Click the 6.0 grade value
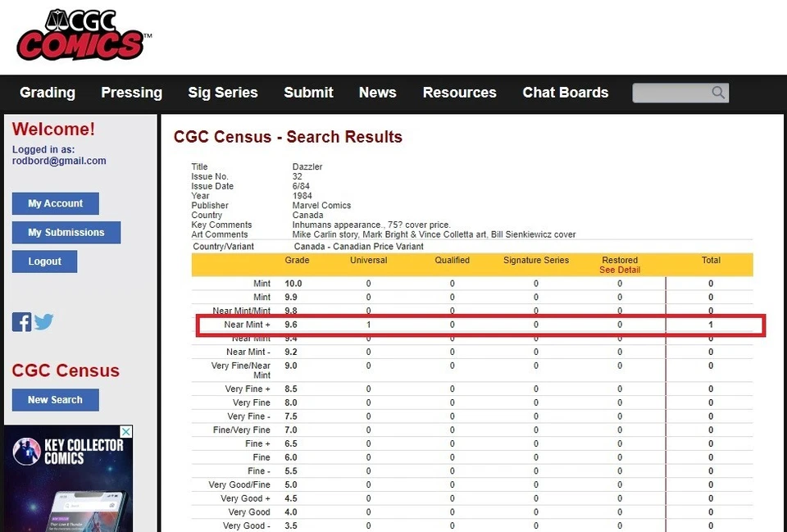 (x=291, y=457)
